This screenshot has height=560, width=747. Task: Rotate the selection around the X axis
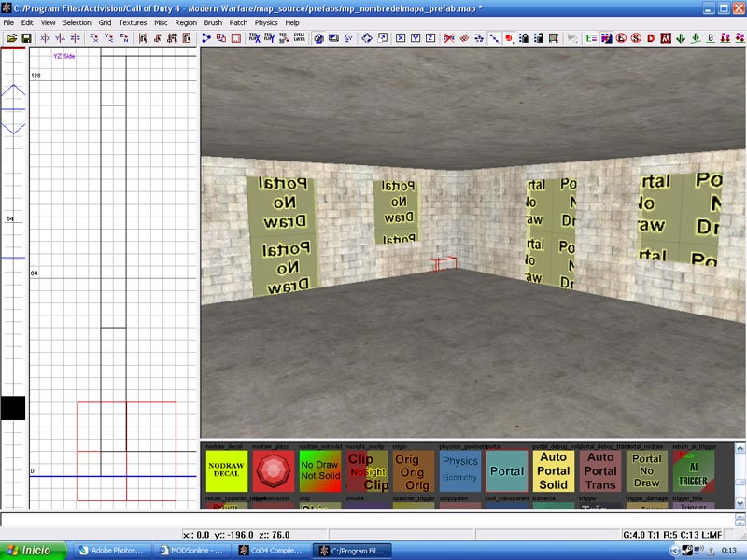94,38
